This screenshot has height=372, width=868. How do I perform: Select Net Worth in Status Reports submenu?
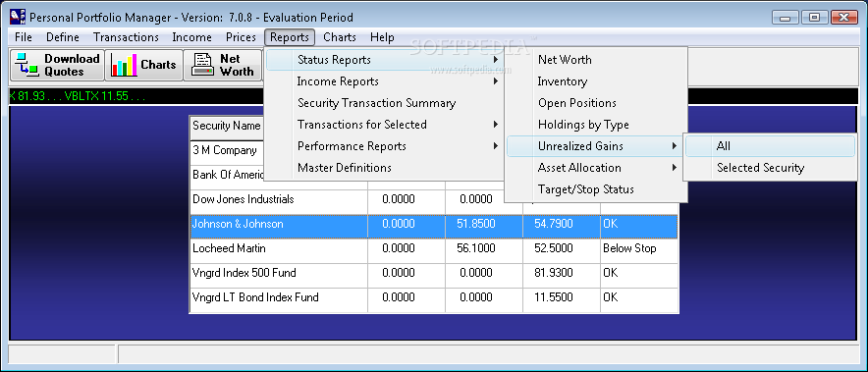[x=596, y=60]
